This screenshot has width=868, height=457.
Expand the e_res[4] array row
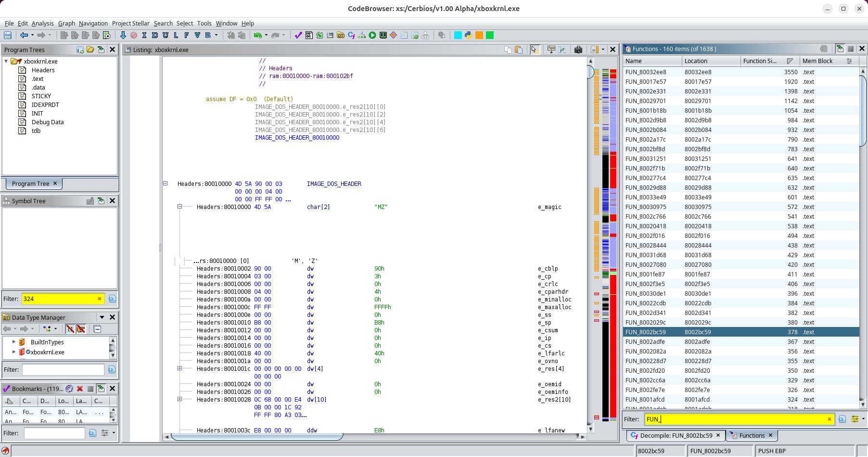(x=179, y=368)
